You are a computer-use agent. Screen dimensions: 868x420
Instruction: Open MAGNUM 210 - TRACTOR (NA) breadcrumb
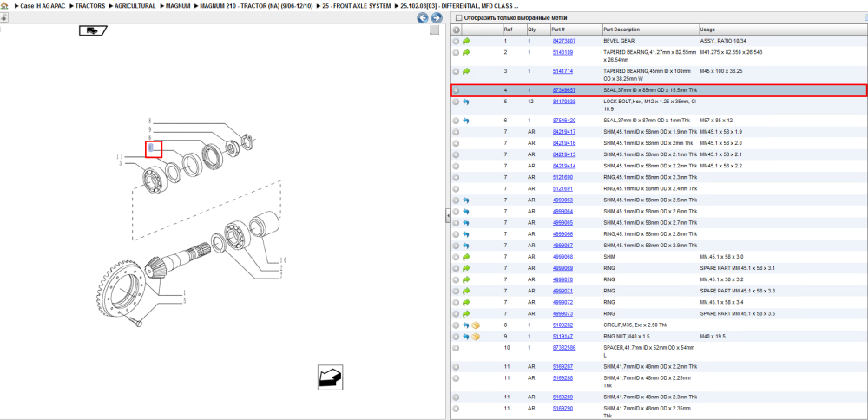coord(256,5)
